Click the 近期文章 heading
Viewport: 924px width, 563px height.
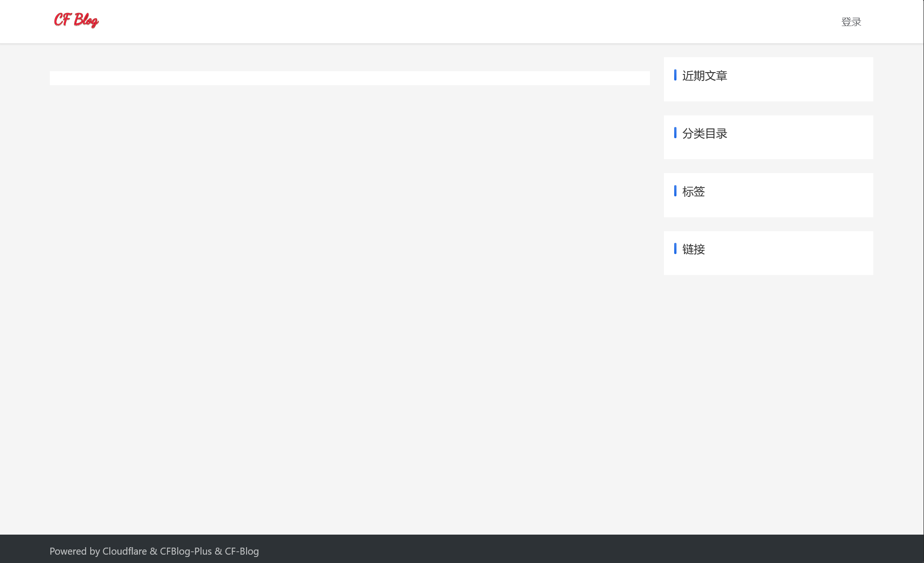tap(704, 76)
